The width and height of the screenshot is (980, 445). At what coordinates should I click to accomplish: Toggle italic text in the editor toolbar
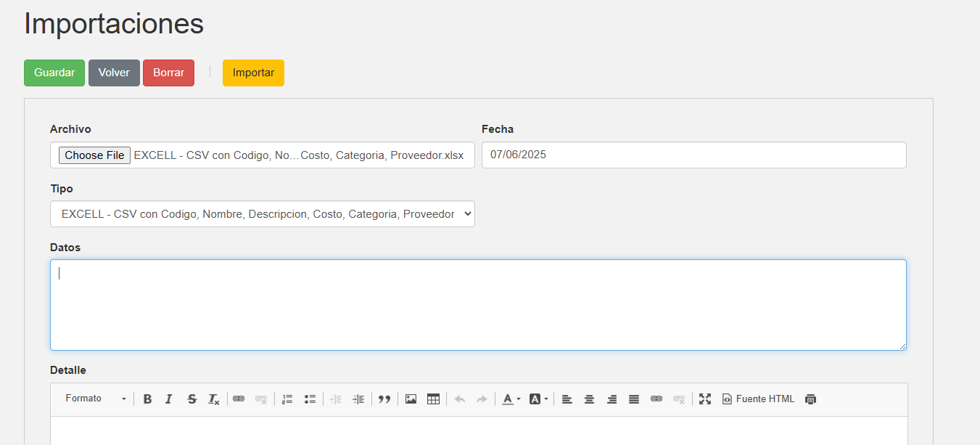(169, 399)
